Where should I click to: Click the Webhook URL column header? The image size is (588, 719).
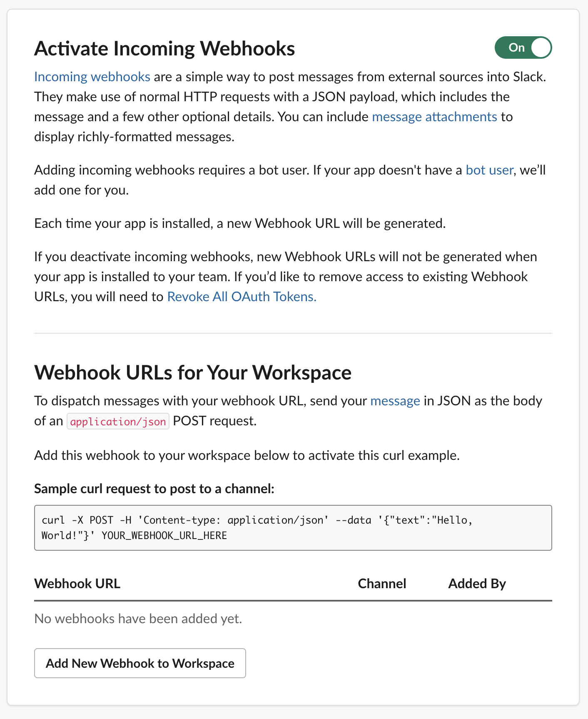coord(77,584)
